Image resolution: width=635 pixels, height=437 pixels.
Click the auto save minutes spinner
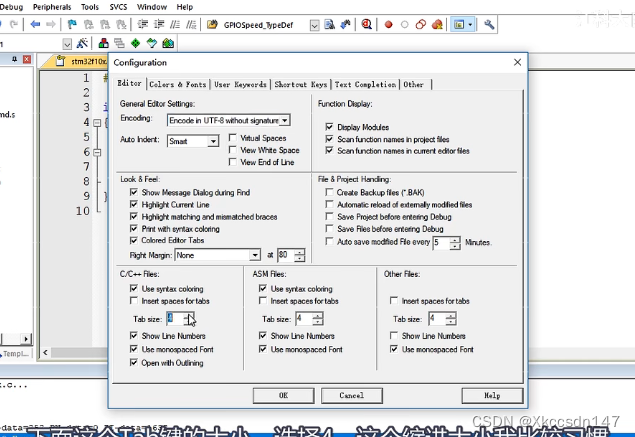pos(455,243)
